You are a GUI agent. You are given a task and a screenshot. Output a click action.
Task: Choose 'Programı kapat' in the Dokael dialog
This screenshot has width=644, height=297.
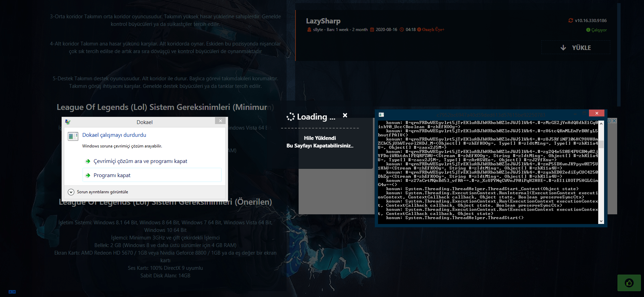coord(152,175)
